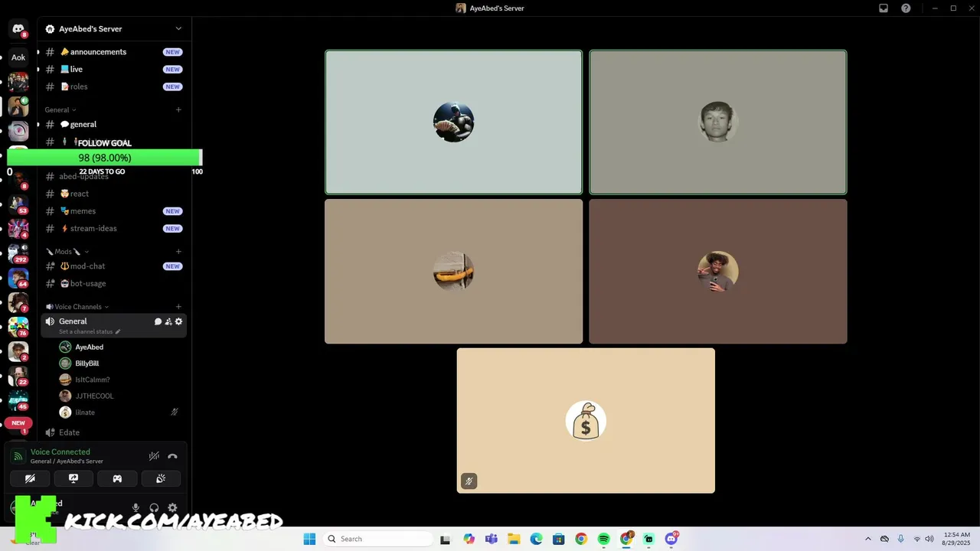The image size is (980, 551).
Task: Create channel in General category plus
Action: (178, 109)
